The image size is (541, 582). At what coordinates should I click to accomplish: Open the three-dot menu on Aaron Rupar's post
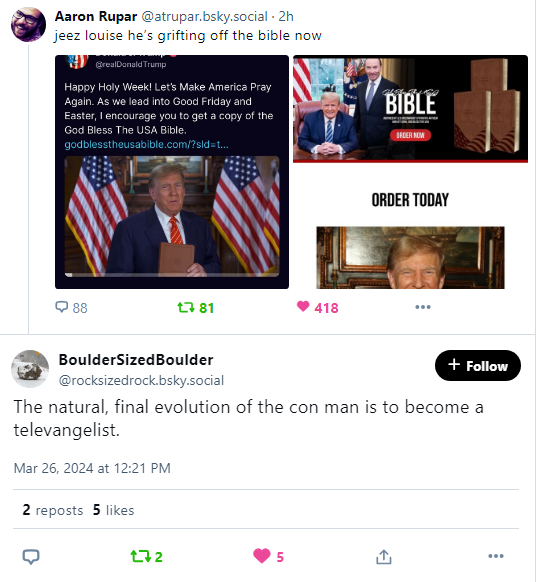(423, 307)
